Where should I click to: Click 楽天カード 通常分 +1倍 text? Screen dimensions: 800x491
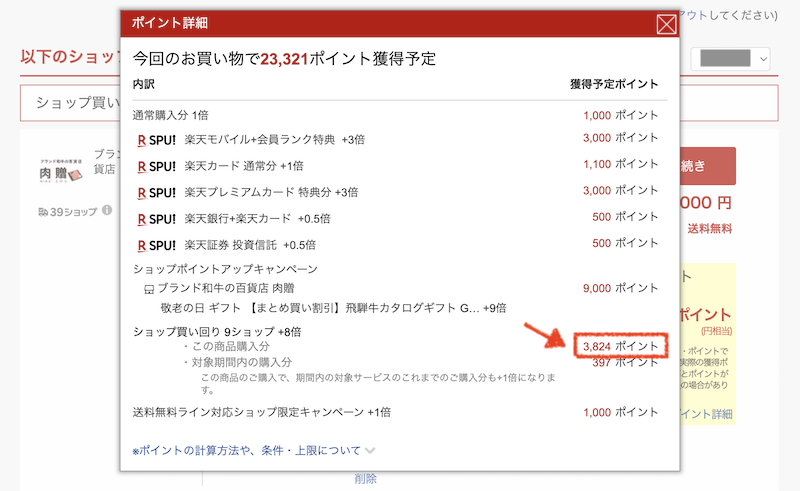244,166
